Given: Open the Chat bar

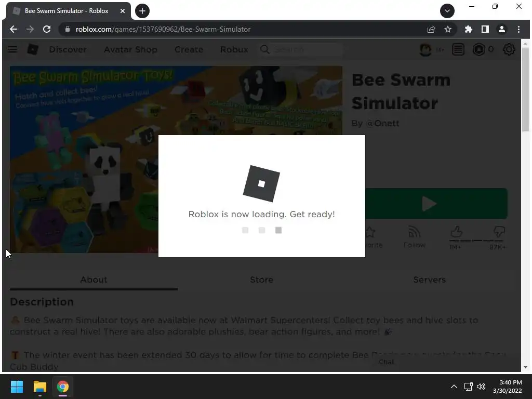Looking at the screenshot, I should [387, 362].
